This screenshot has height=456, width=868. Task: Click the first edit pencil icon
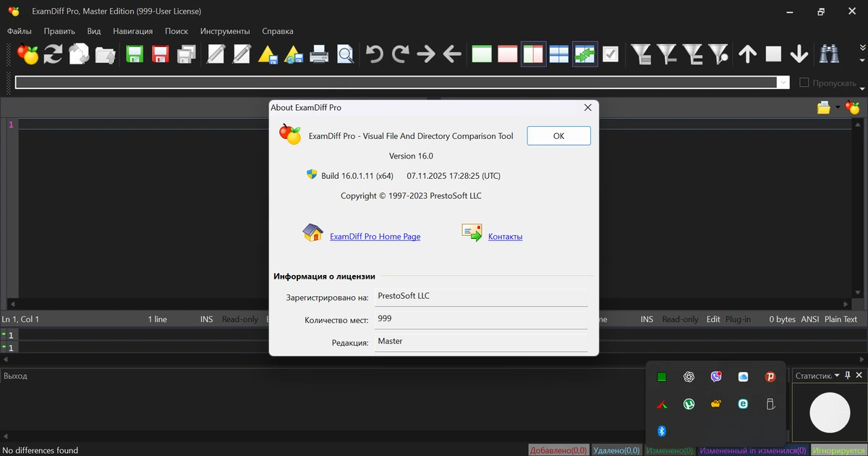tap(216, 54)
